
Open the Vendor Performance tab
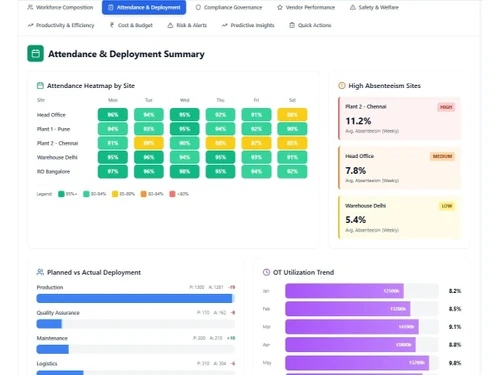click(x=306, y=7)
